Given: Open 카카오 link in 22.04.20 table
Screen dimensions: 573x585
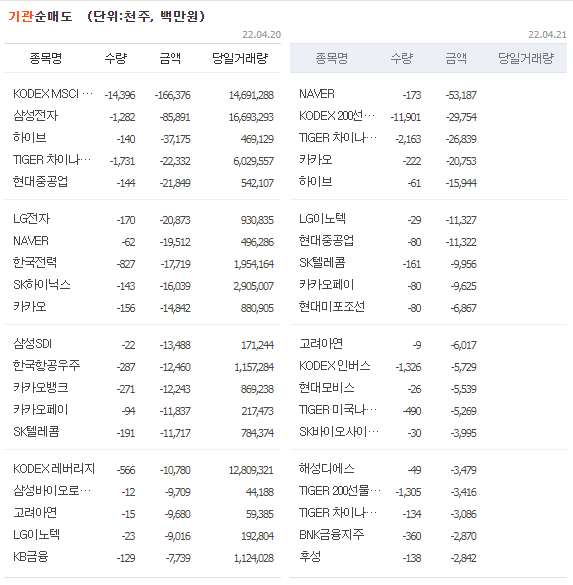Looking at the screenshot, I should tap(29, 307).
